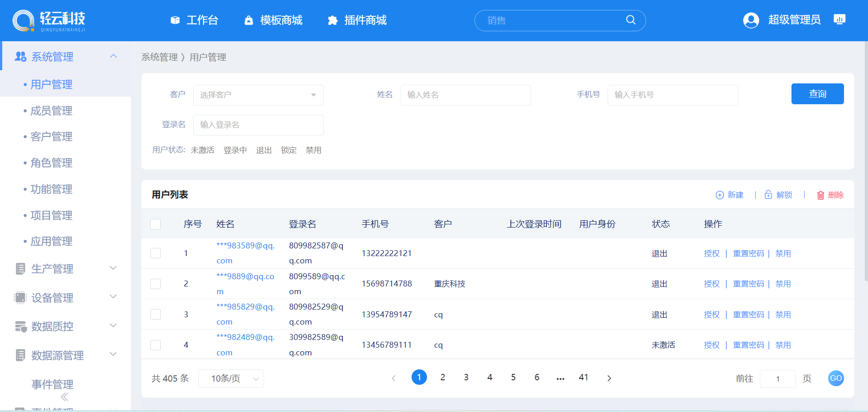This screenshot has width=868, height=412.
Task: Collapse the 系统管理 menu chevron
Action: click(x=113, y=56)
